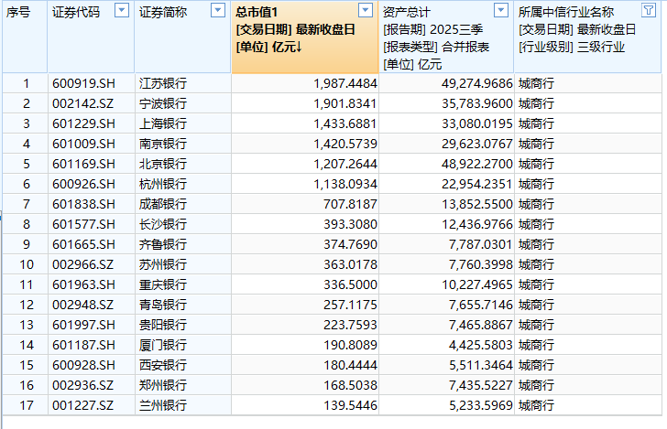Expand the 总市值1 column dropdown arrow
667x429 pixels.
click(x=365, y=11)
